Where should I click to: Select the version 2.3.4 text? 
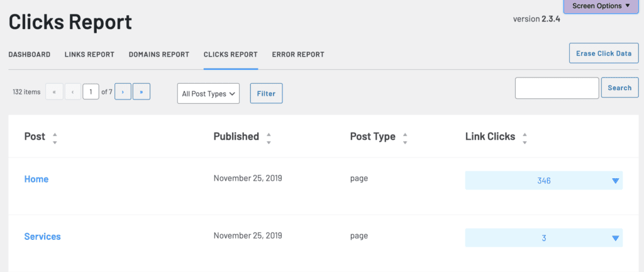(x=536, y=19)
